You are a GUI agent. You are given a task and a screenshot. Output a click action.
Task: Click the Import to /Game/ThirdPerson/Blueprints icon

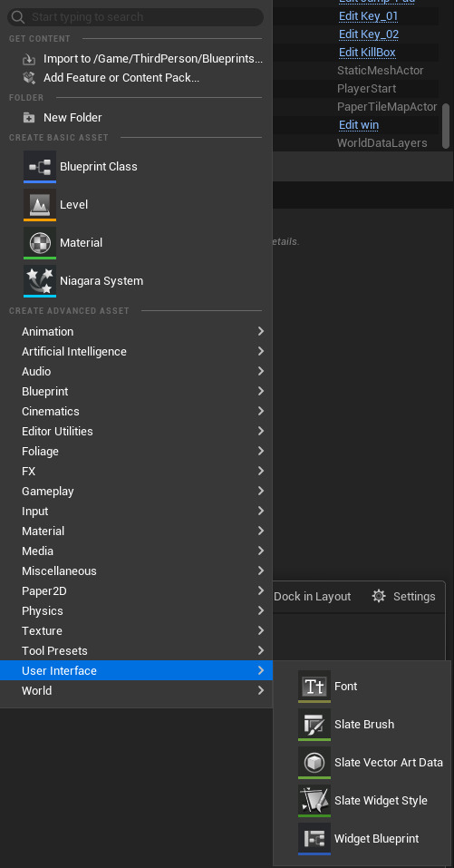pos(28,59)
